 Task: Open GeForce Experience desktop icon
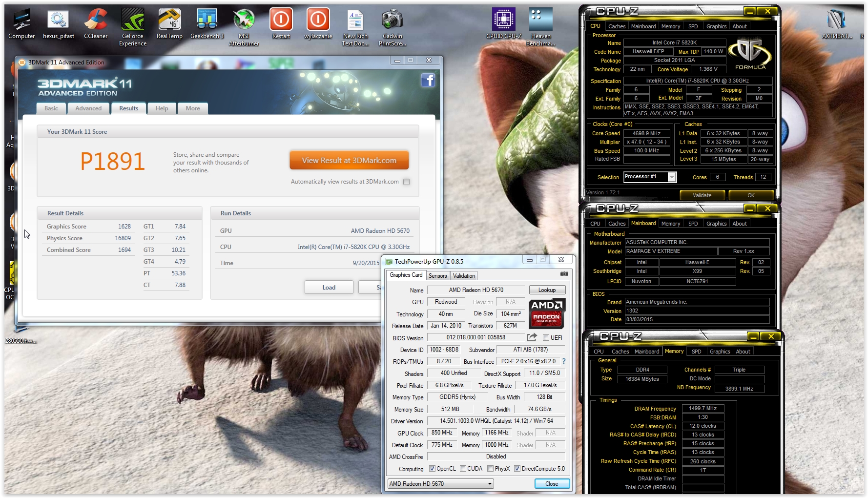[x=133, y=27]
